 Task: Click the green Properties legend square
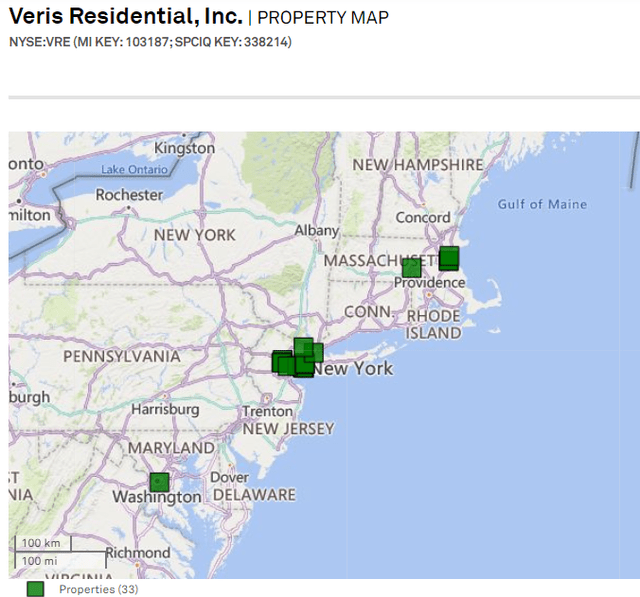[36, 589]
